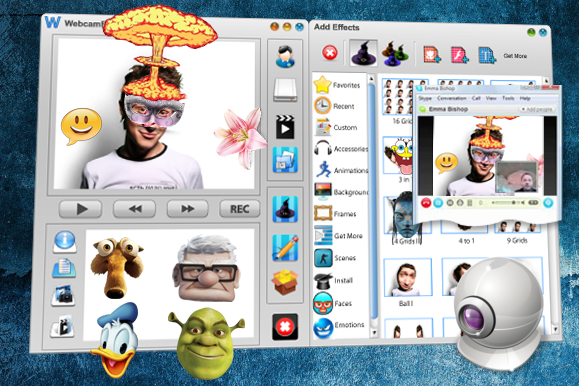The height and width of the screenshot is (386, 579).
Task: Select the old man with glasses face effect
Action: pos(206,269)
